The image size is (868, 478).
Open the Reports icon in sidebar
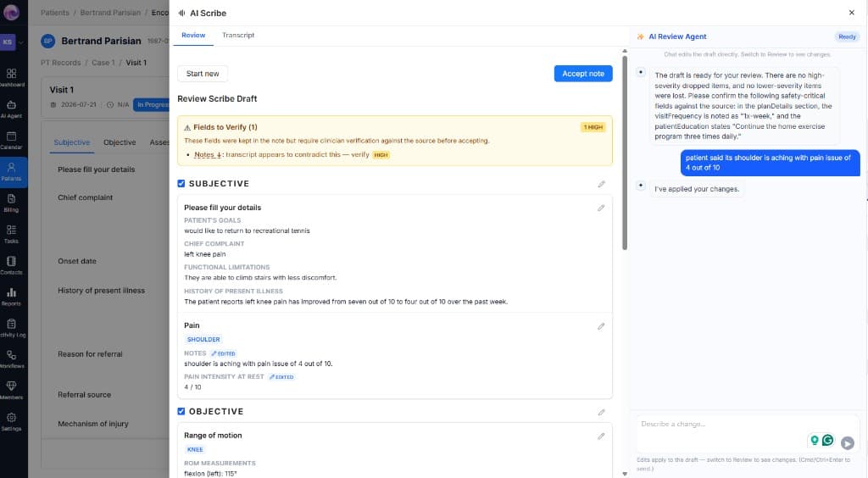11,297
